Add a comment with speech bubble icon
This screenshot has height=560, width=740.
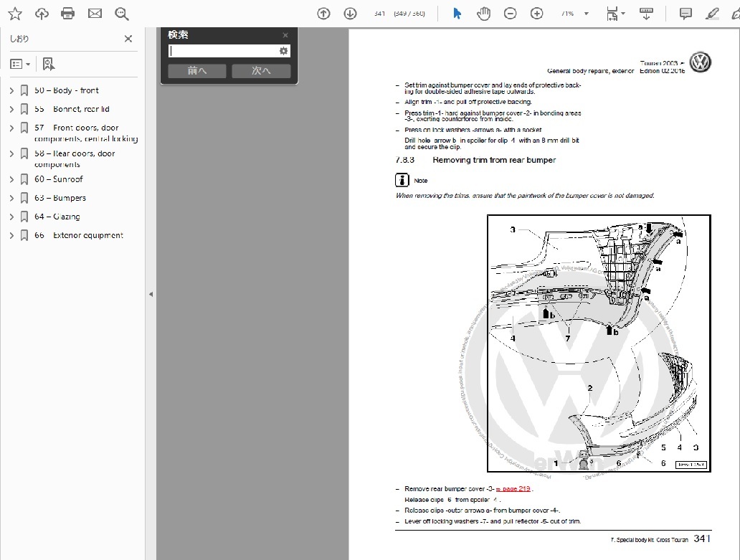(686, 14)
